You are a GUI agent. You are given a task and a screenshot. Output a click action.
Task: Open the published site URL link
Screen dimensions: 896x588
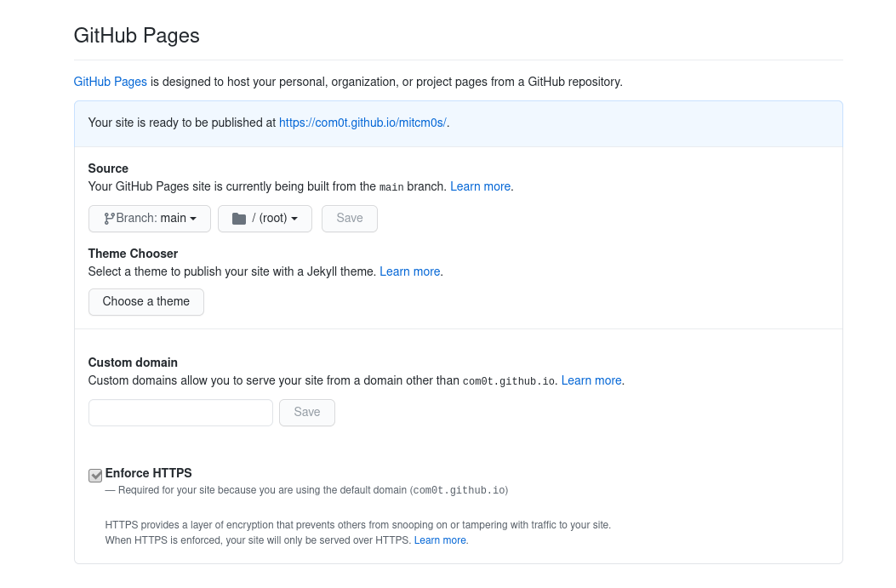pos(362,123)
